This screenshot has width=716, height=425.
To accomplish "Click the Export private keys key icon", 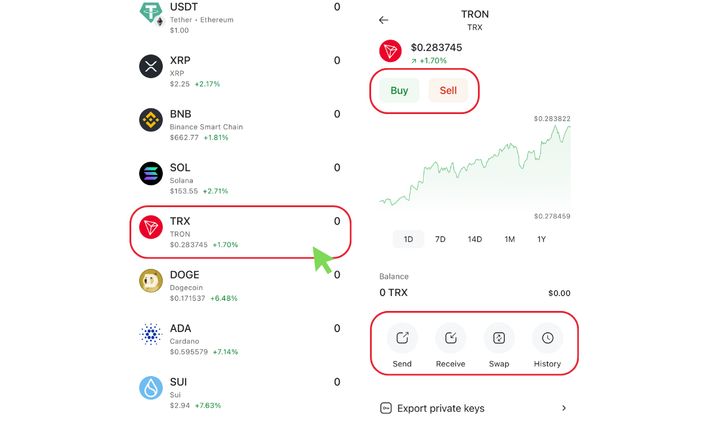I will point(386,408).
